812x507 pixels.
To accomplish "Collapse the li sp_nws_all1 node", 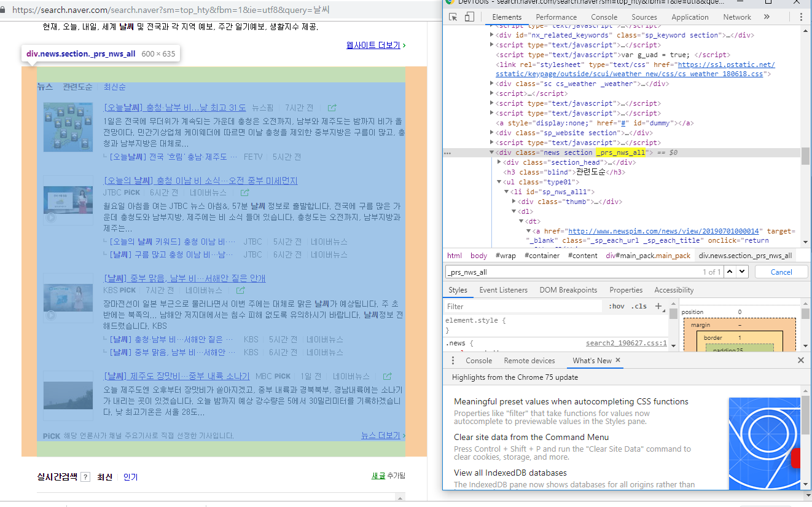I will tap(507, 192).
